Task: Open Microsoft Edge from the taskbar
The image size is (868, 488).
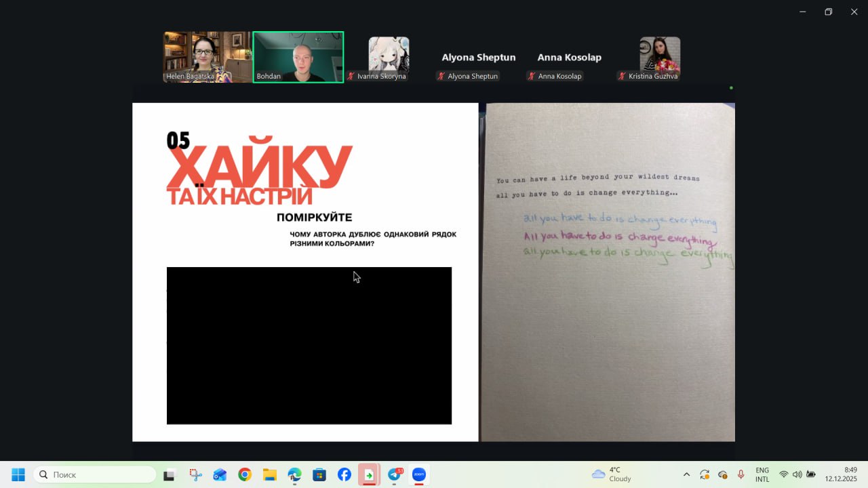Action: 294,474
